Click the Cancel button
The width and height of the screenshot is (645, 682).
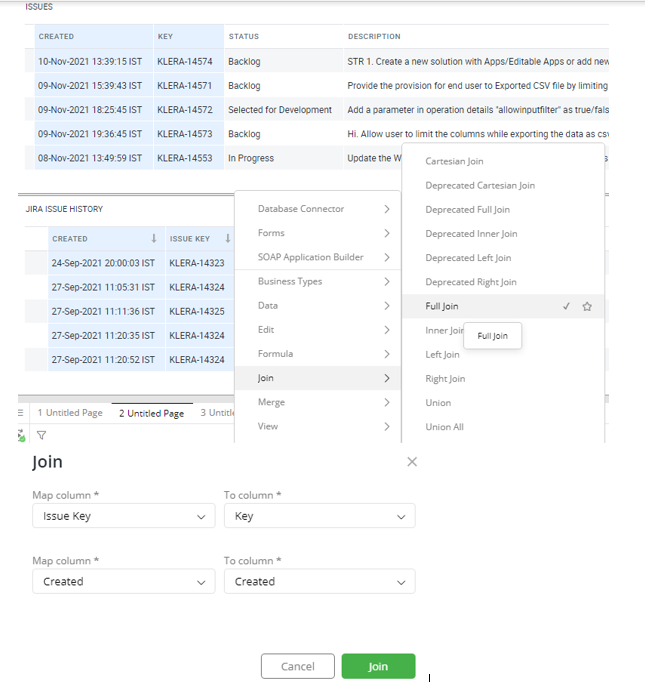click(x=297, y=666)
